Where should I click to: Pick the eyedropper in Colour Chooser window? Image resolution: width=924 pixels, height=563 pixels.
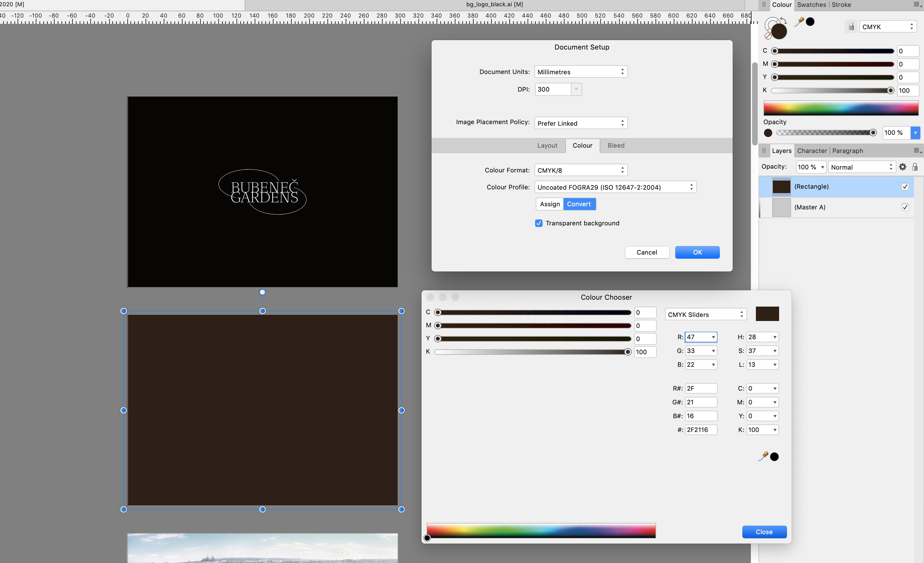[763, 456]
